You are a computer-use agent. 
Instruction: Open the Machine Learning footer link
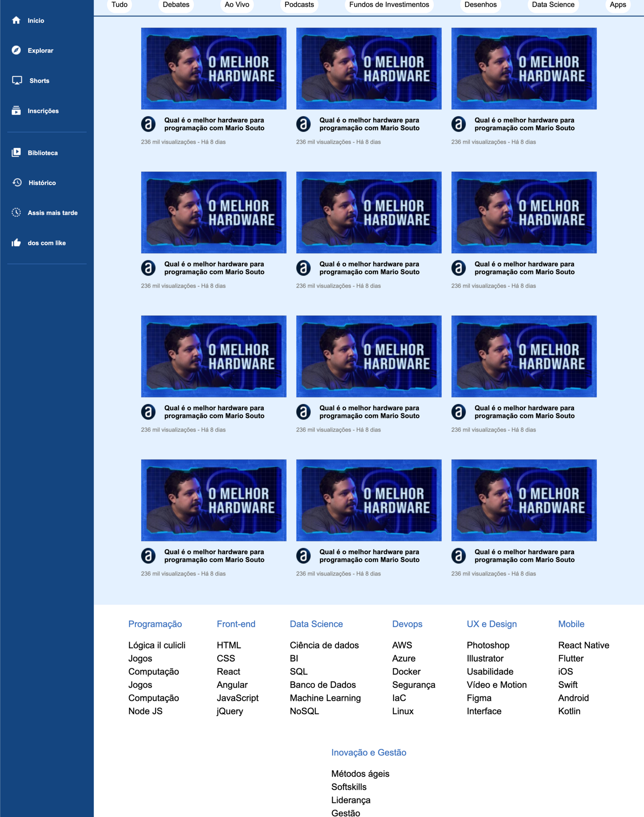click(325, 698)
